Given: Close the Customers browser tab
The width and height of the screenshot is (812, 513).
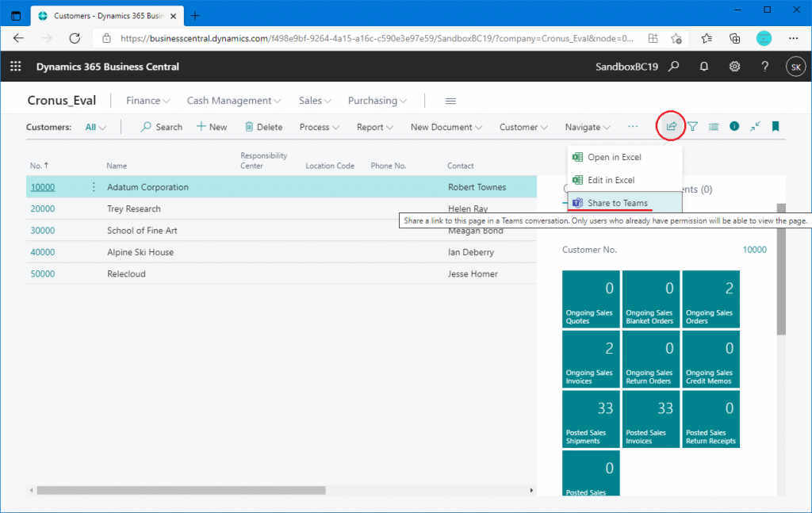Looking at the screenshot, I should pyautogui.click(x=174, y=16).
